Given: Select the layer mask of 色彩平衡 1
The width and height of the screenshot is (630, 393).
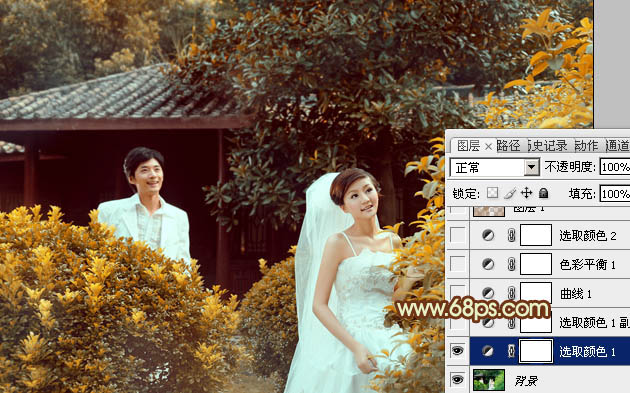Looking at the screenshot, I should click(x=536, y=264).
